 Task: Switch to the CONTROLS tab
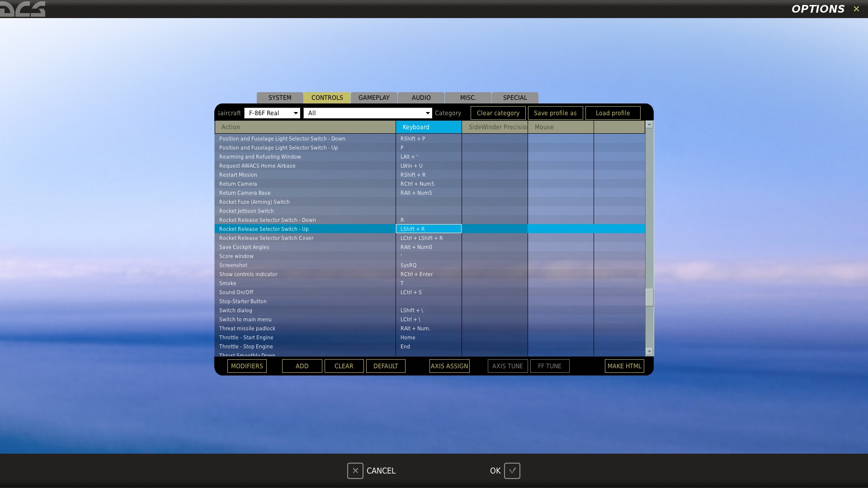coord(327,98)
